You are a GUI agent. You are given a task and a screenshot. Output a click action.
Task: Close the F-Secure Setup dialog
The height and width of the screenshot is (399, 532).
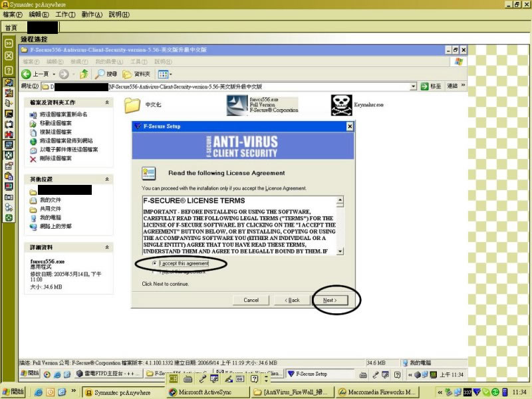[350, 126]
